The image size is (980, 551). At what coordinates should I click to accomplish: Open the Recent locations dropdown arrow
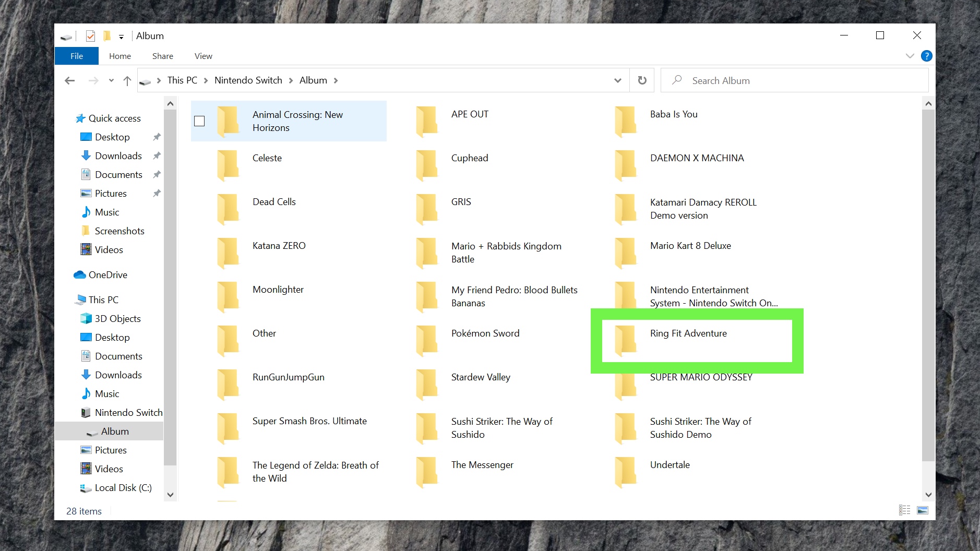point(111,80)
